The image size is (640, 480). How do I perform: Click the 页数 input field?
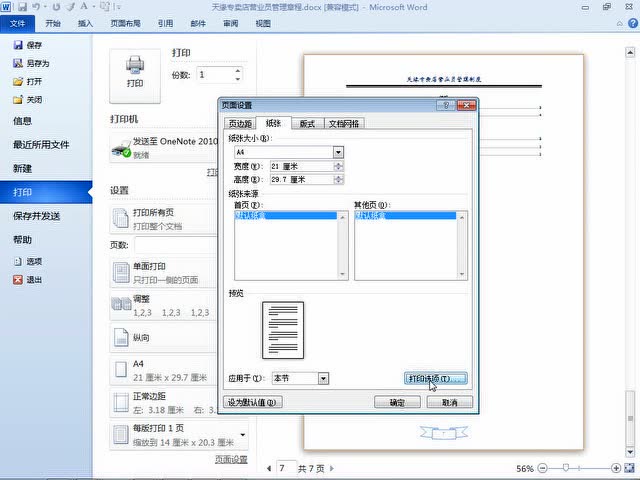[176, 245]
